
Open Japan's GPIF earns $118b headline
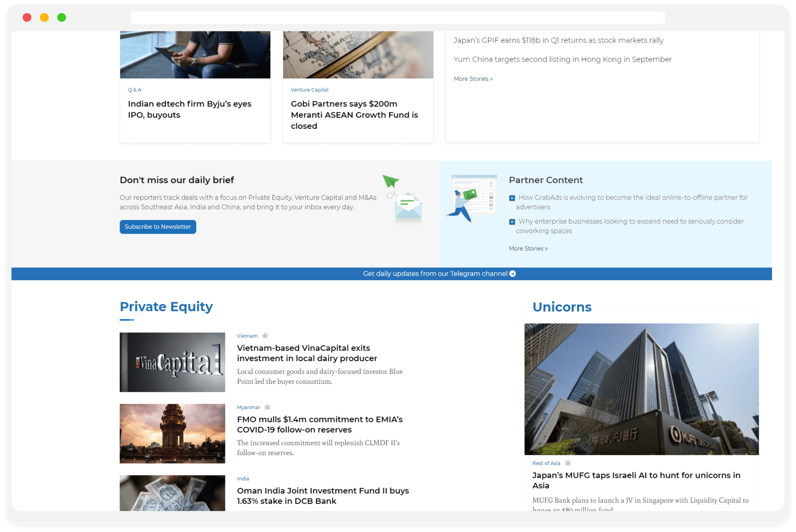(558, 40)
